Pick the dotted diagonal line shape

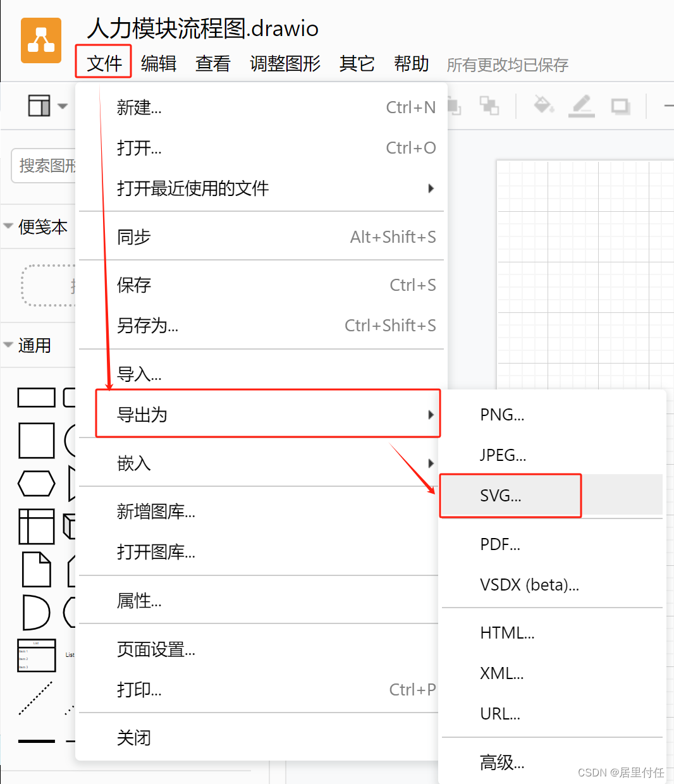pyautogui.click(x=36, y=698)
